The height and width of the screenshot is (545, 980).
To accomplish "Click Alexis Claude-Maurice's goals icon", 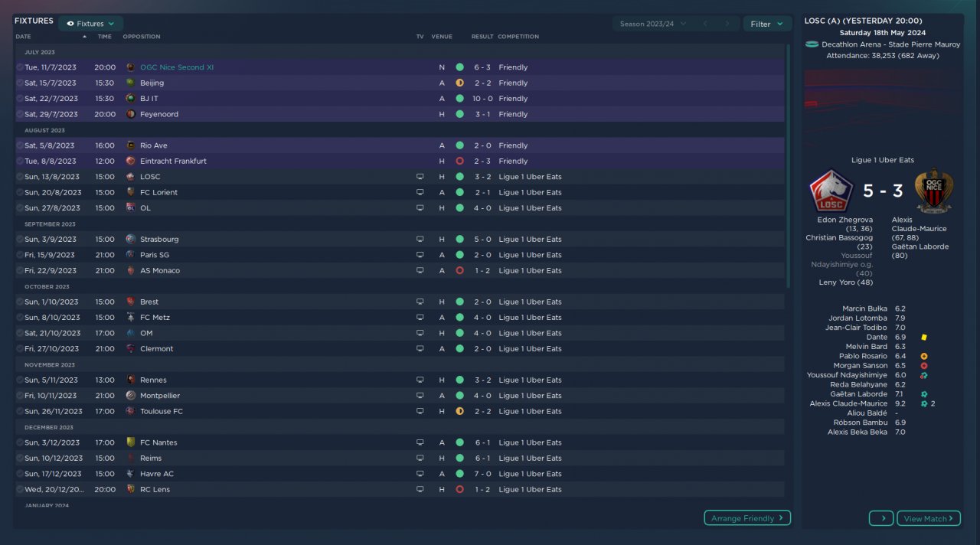I will click(x=924, y=403).
